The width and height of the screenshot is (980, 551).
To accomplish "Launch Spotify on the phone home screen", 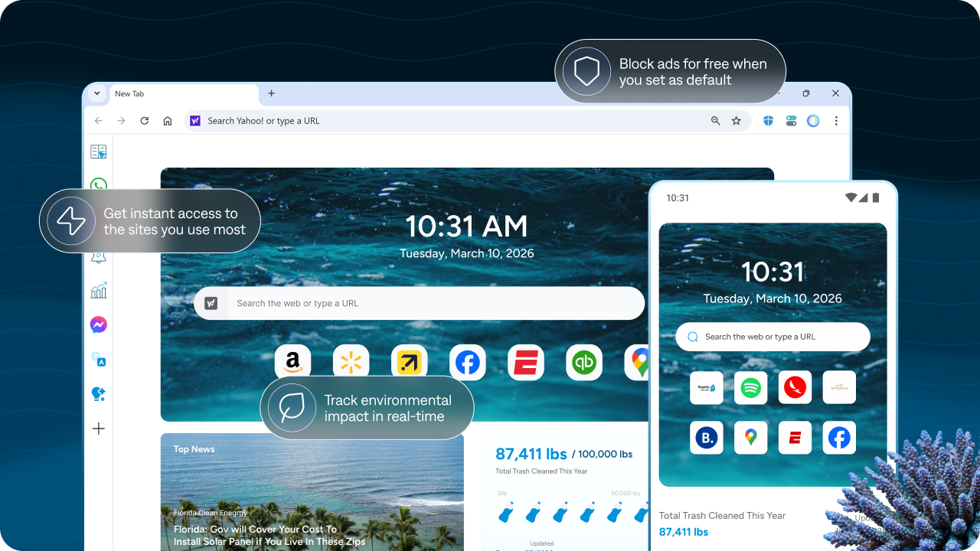I will [x=750, y=387].
